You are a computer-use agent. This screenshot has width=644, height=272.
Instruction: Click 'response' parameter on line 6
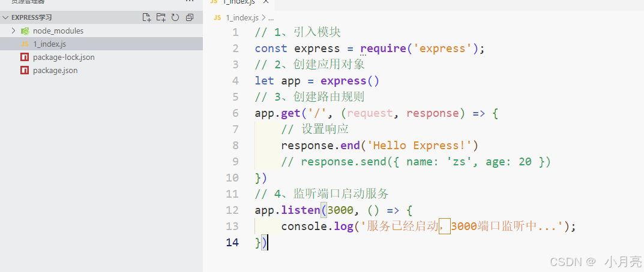point(433,113)
